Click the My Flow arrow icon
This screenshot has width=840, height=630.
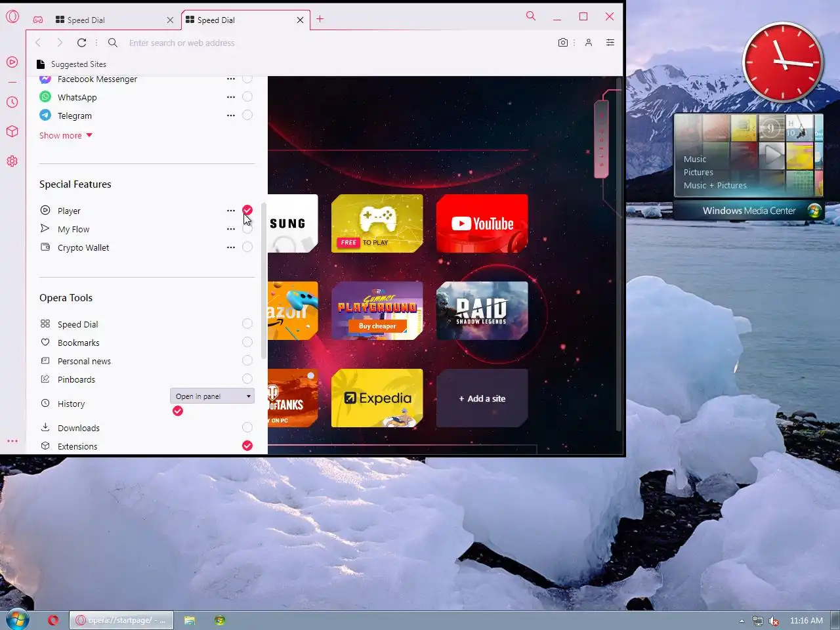click(x=45, y=228)
